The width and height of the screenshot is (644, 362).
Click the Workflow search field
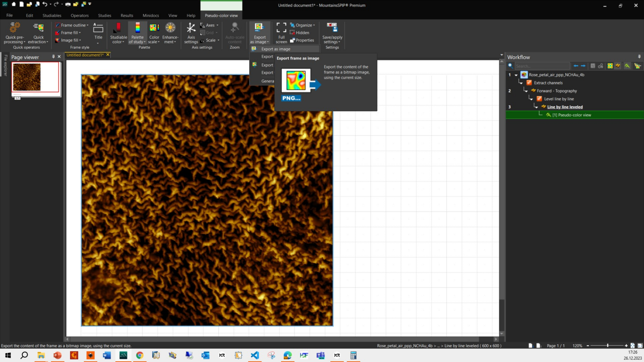click(542, 66)
